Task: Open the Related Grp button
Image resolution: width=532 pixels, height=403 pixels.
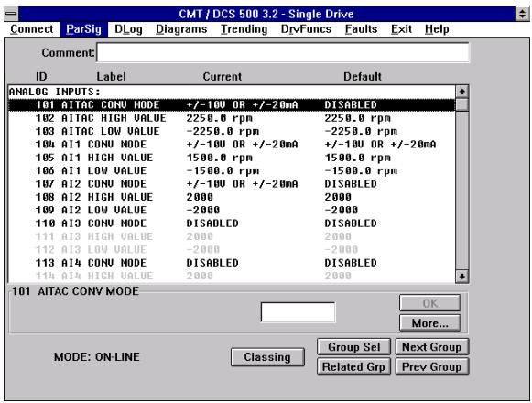Action: pyautogui.click(x=353, y=366)
